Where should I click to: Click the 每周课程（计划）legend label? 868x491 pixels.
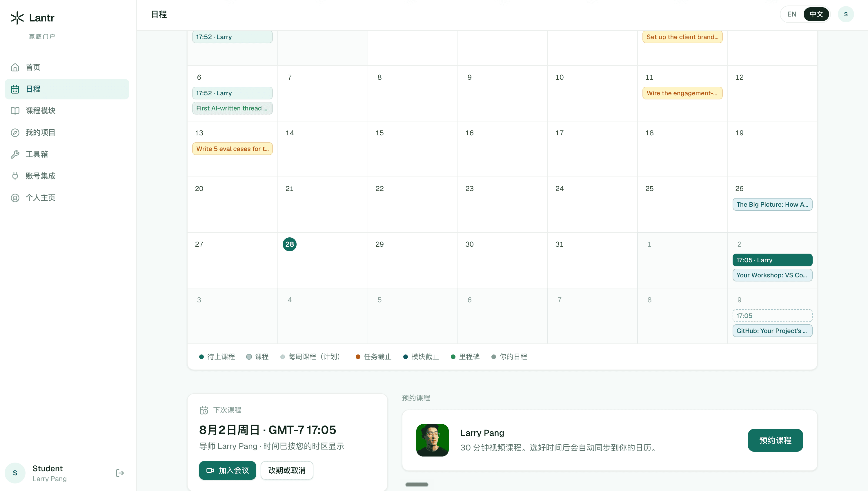[315, 357]
